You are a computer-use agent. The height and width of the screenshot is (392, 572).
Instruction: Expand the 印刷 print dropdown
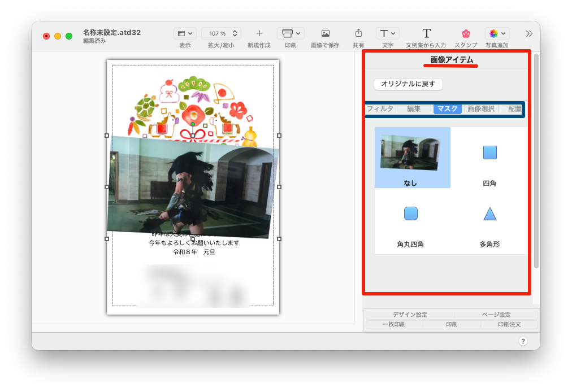tap(291, 33)
